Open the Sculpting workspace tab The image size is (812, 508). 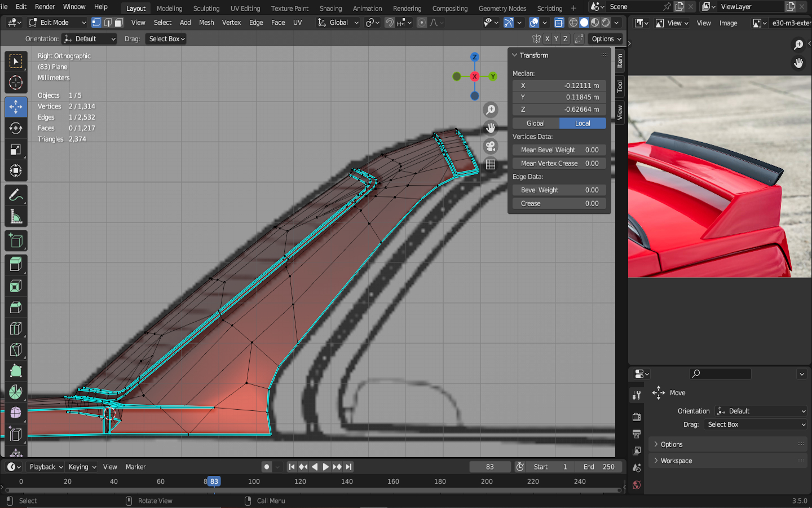pyautogui.click(x=206, y=8)
